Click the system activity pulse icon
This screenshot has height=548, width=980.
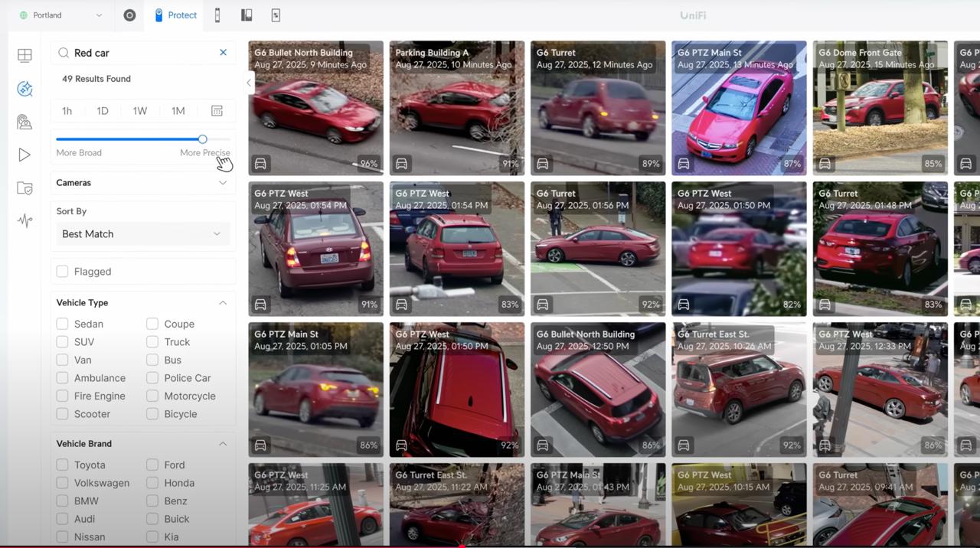(24, 221)
